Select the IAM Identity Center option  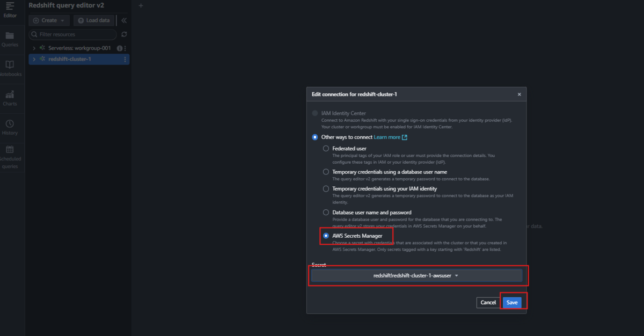click(315, 113)
